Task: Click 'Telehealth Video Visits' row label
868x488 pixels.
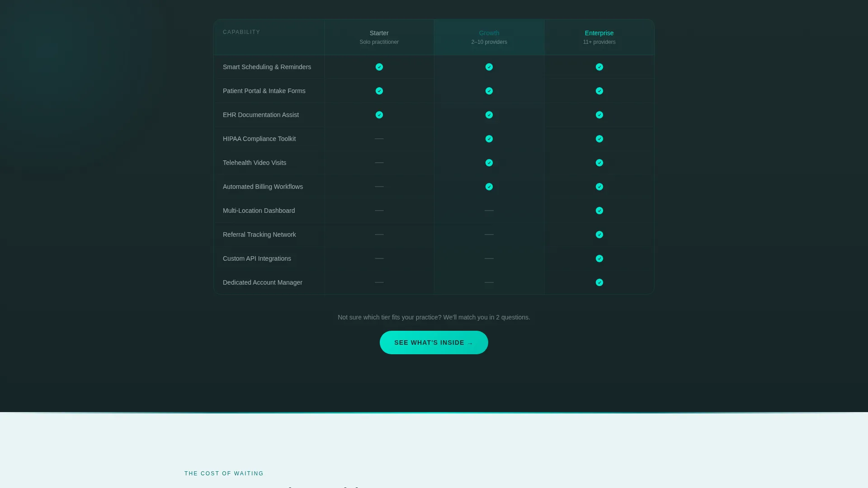Action: coord(255,163)
